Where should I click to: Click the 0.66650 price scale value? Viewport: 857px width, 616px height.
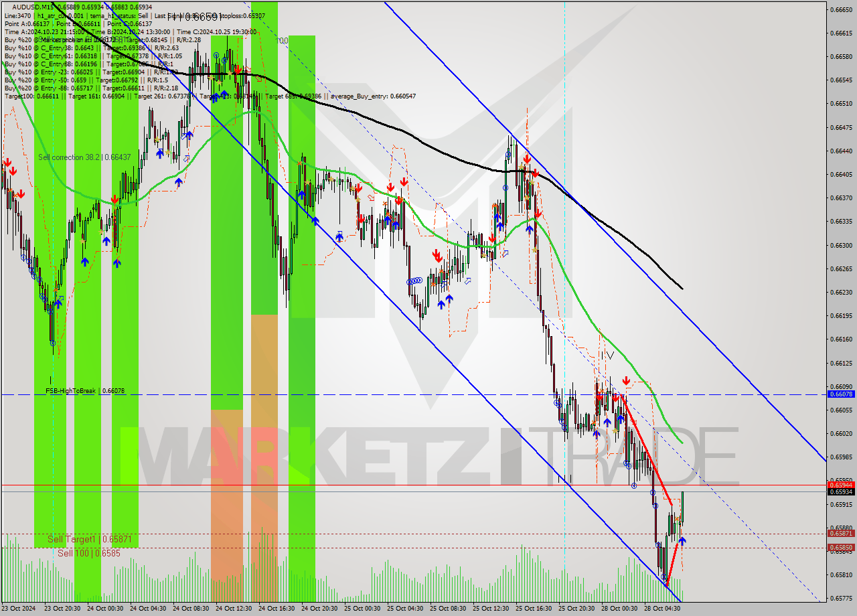click(842, 9)
